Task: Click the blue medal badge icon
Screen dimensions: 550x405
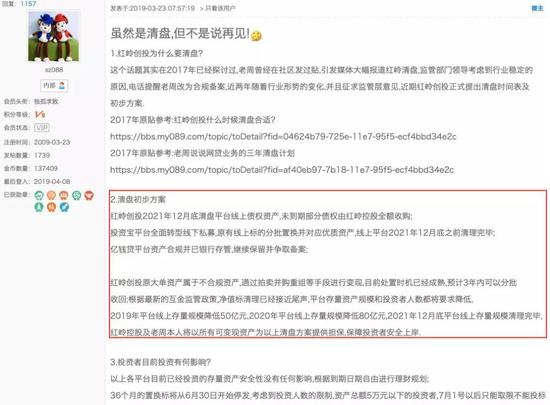Action: (x=64, y=207)
